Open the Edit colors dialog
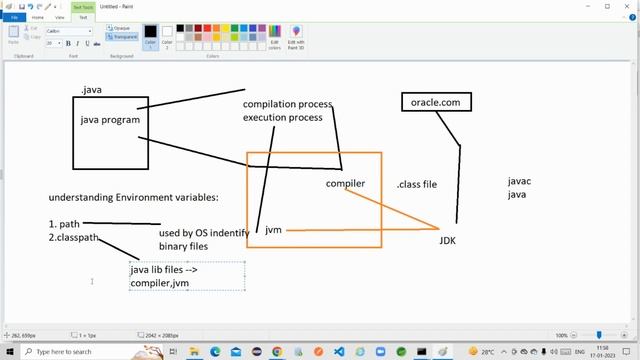Screen dimensions: 640x360 click(275, 37)
